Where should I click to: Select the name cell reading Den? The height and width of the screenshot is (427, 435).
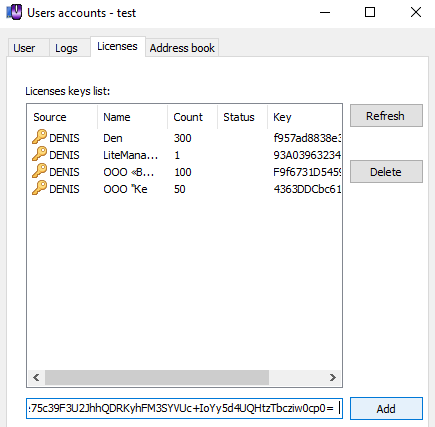tap(113, 138)
